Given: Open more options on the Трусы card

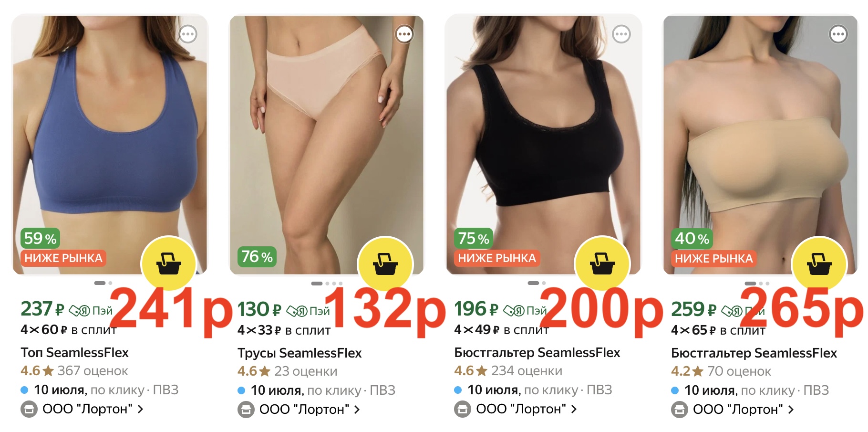Looking at the screenshot, I should tap(404, 34).
